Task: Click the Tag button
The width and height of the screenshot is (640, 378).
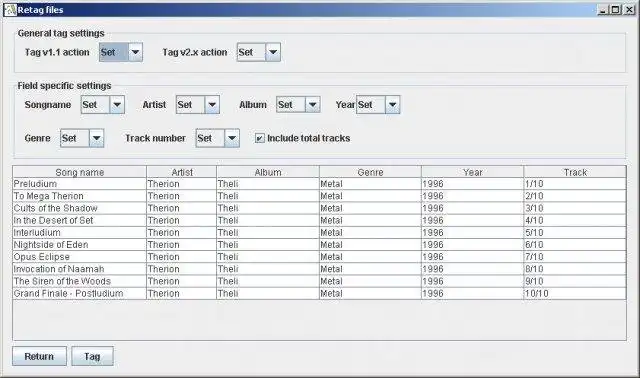Action: (x=92, y=356)
